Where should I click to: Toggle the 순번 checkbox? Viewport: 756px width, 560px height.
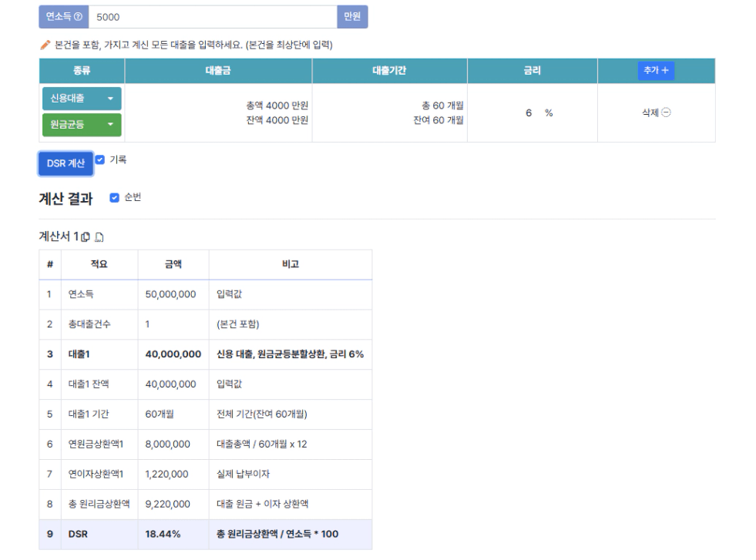(x=115, y=198)
